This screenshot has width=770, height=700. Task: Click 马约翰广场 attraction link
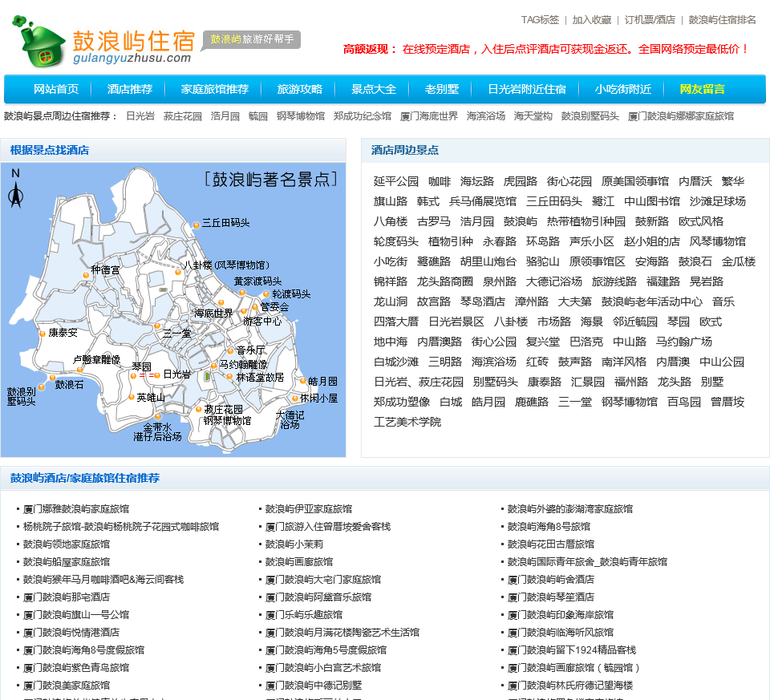point(683,342)
